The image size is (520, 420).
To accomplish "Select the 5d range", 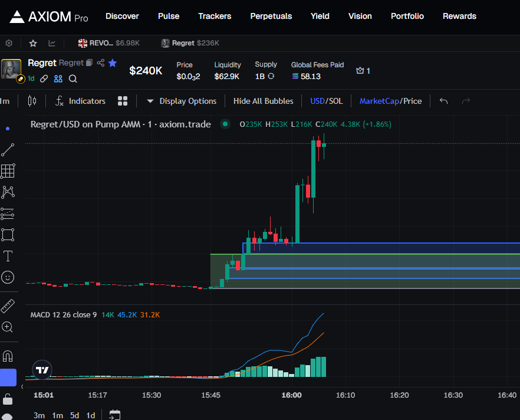I will [x=75, y=415].
